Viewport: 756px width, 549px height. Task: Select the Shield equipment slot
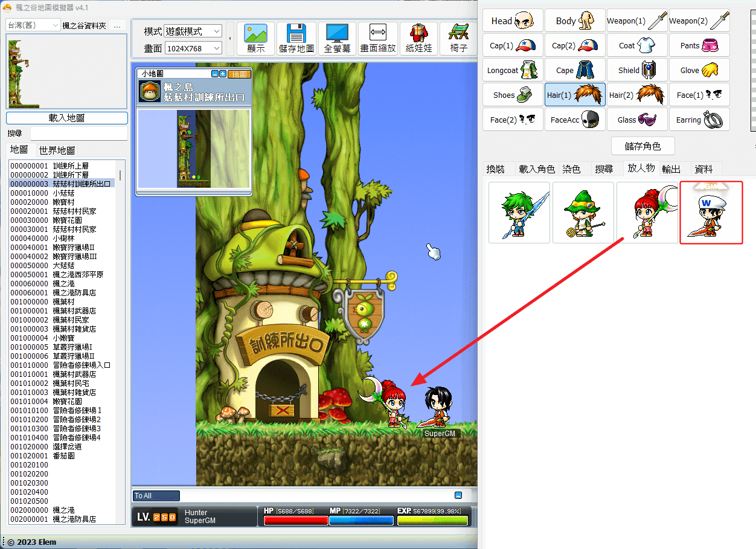click(x=638, y=70)
